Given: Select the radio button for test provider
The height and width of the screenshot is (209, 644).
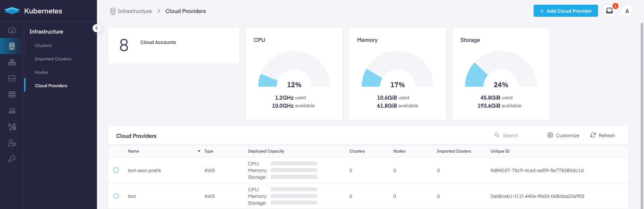Looking at the screenshot, I should coord(116,196).
